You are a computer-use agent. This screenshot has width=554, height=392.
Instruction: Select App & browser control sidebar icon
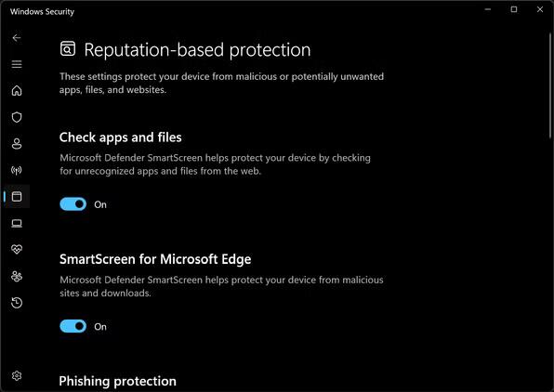[x=17, y=196]
